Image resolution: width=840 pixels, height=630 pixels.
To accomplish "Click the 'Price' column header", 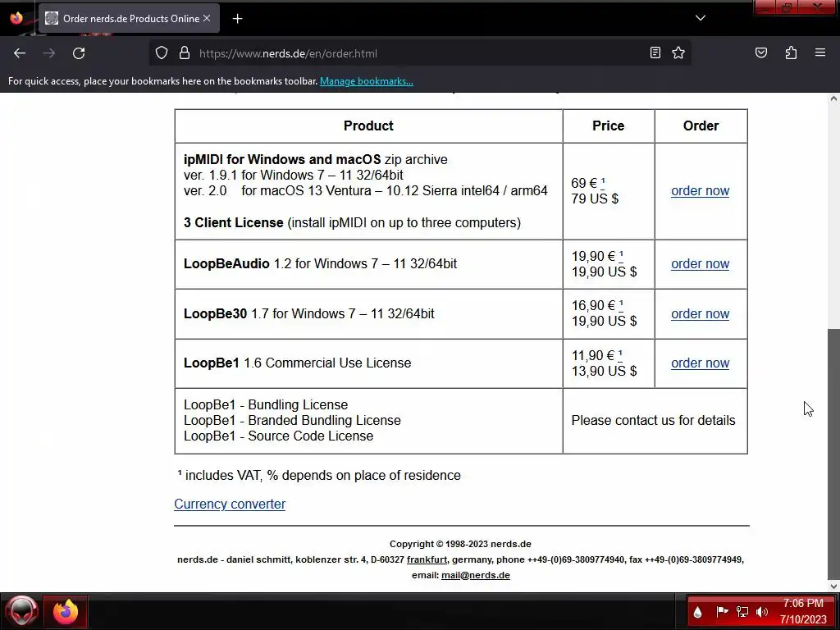I will (x=608, y=126).
